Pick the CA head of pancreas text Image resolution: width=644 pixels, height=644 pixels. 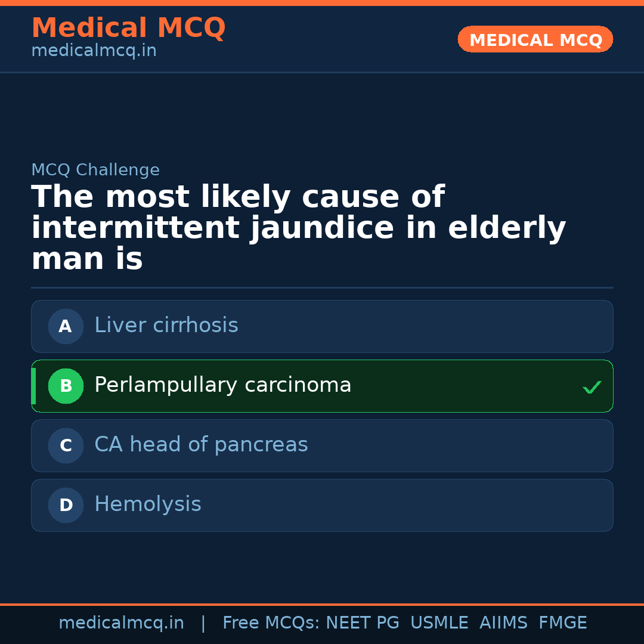tap(201, 445)
